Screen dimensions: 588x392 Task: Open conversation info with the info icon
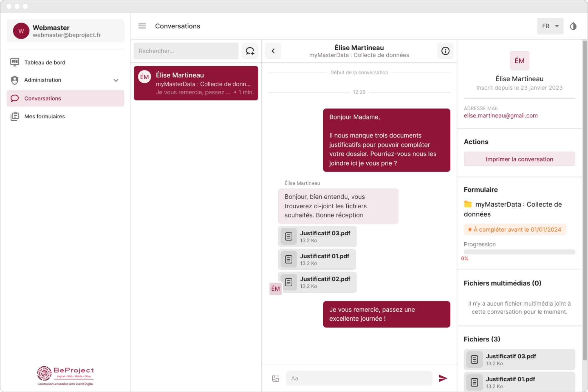point(445,51)
